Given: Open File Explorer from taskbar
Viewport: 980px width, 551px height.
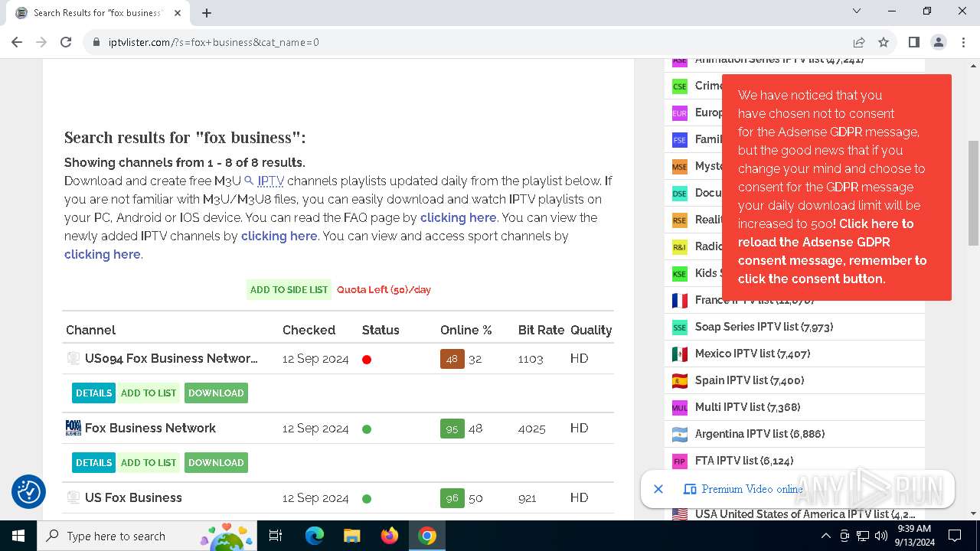Looking at the screenshot, I should (x=351, y=536).
